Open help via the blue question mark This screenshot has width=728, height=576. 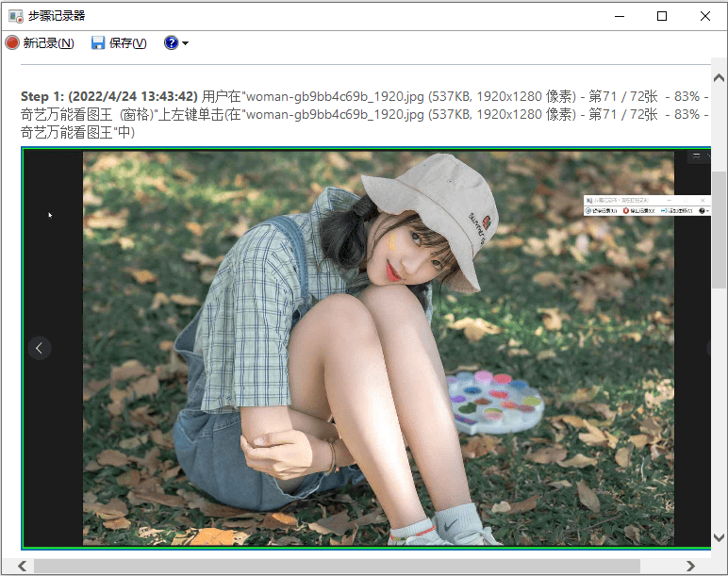coord(171,43)
